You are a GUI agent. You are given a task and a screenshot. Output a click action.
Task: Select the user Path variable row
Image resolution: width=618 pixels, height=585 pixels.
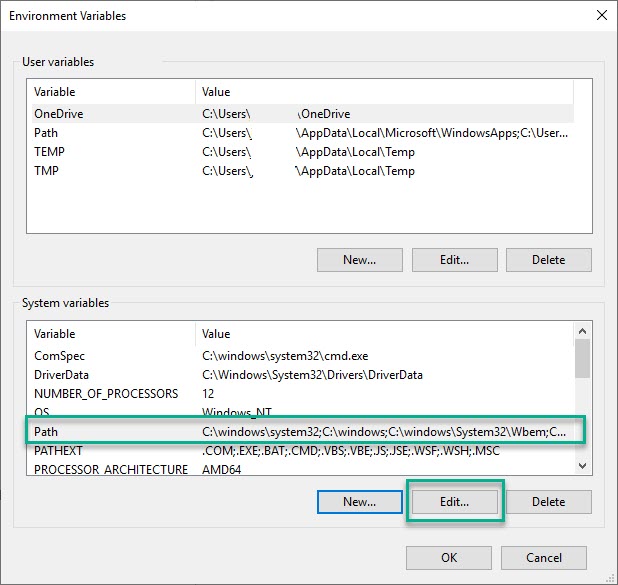pos(46,133)
